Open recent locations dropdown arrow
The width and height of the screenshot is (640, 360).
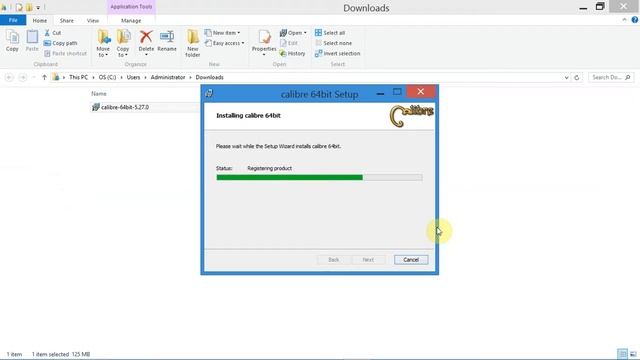[34, 77]
